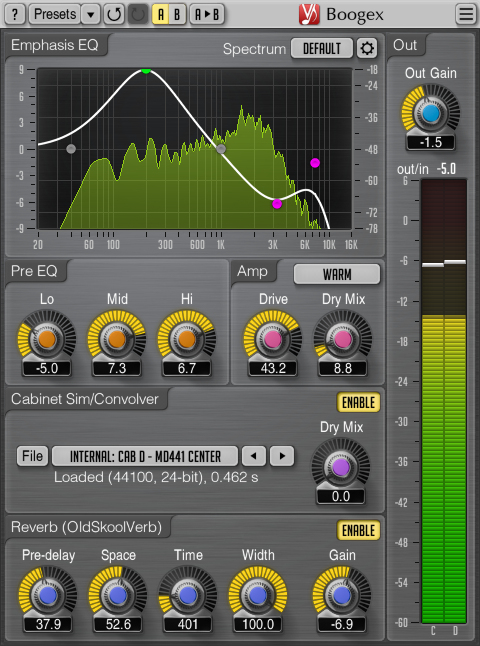Click the out/in -5.0 readout
The image size is (480, 646).
pos(447,169)
